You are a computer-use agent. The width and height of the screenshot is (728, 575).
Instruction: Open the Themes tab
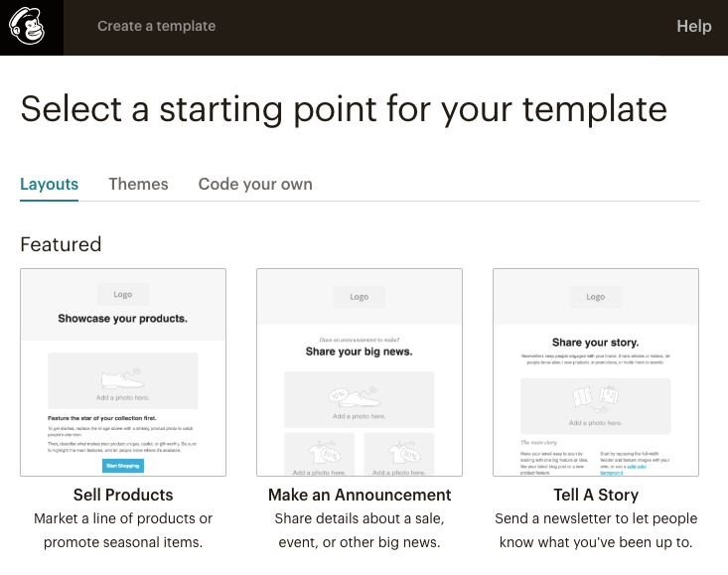(138, 184)
